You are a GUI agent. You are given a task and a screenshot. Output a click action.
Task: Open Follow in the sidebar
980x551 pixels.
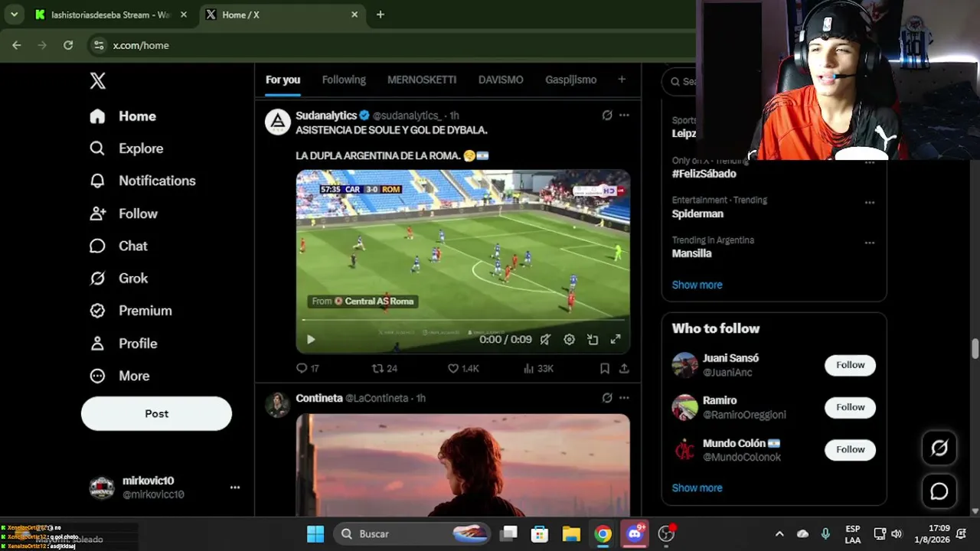click(x=123, y=214)
